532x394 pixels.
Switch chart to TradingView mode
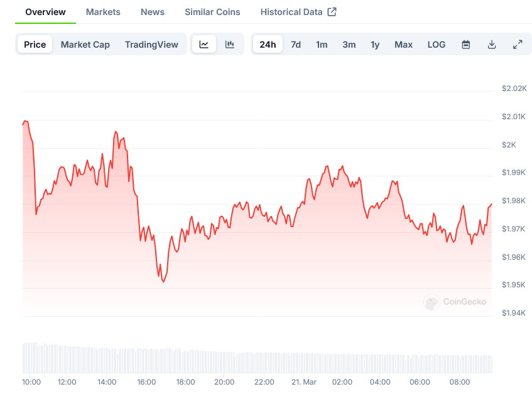click(x=151, y=45)
